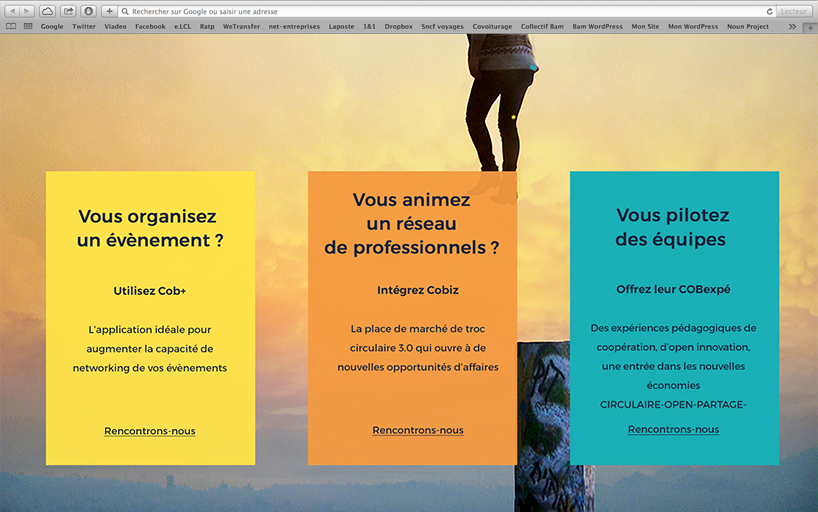
Task: Open the Sncf voyages bookmark
Action: pyautogui.click(x=442, y=27)
